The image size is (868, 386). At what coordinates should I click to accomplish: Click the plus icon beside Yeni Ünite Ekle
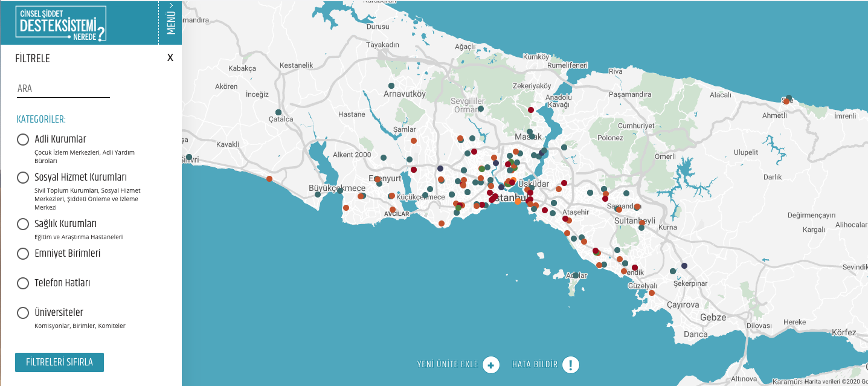pos(491,365)
